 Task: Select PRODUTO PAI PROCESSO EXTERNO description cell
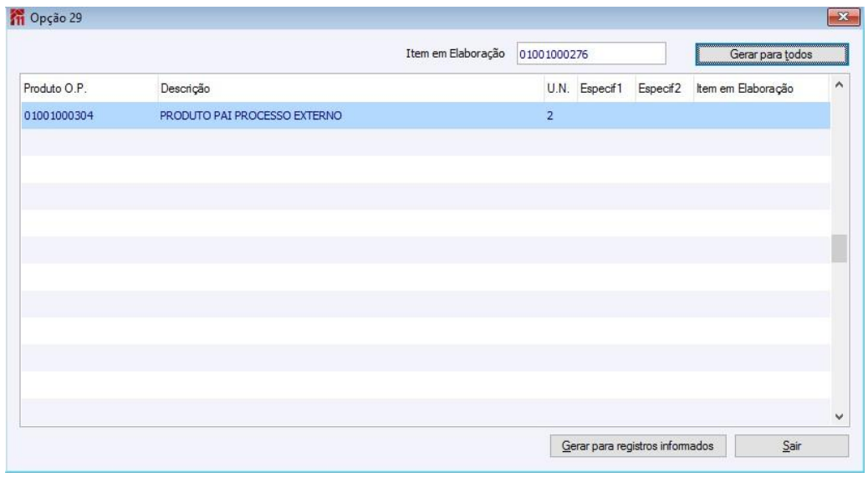351,115
